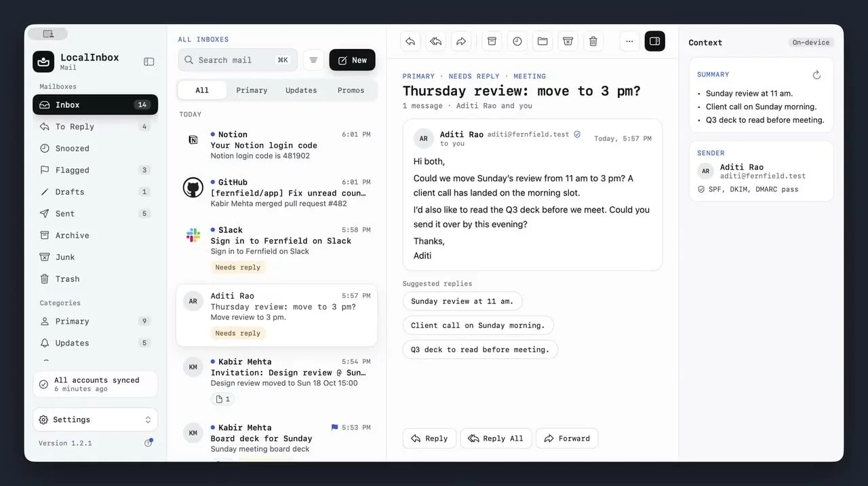Open the To Reply mailbox

95,126
